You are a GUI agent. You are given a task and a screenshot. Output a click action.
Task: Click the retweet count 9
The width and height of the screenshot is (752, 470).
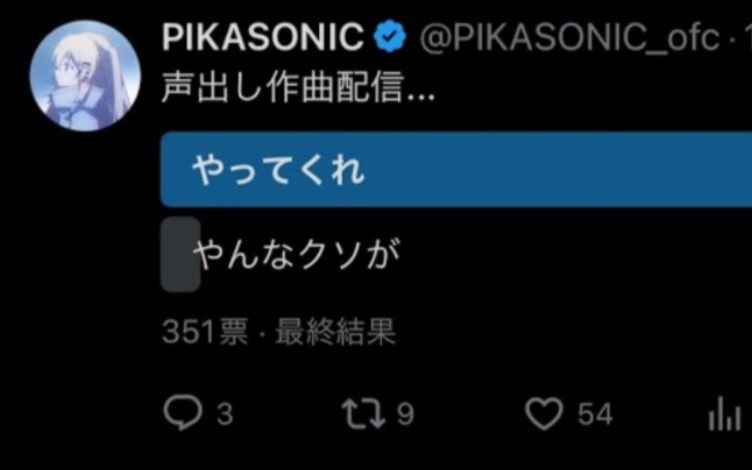(405, 414)
